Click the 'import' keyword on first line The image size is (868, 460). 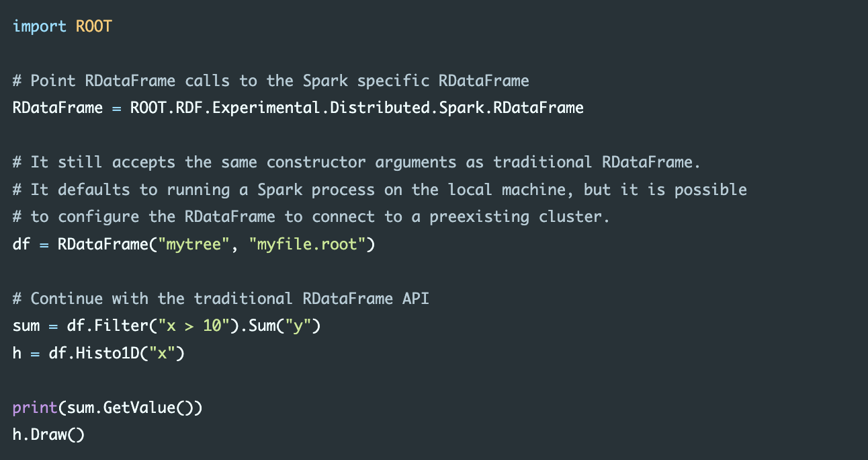40,27
